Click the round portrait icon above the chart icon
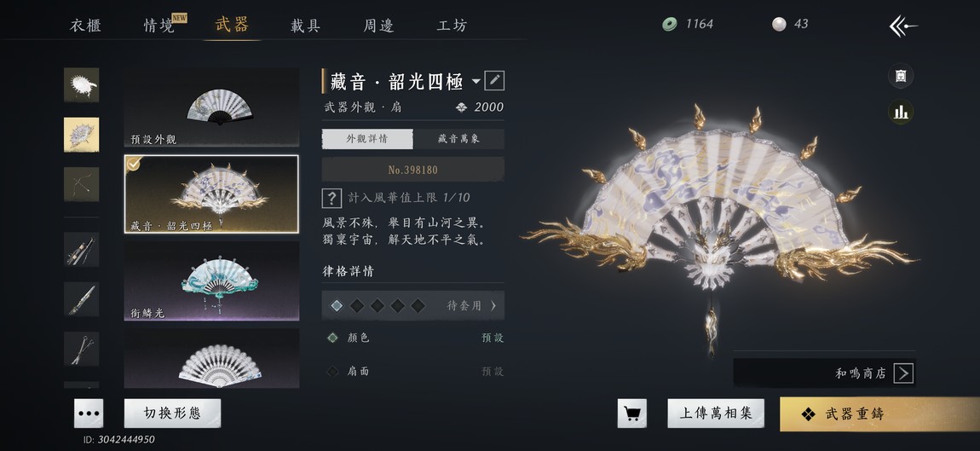 click(x=901, y=76)
